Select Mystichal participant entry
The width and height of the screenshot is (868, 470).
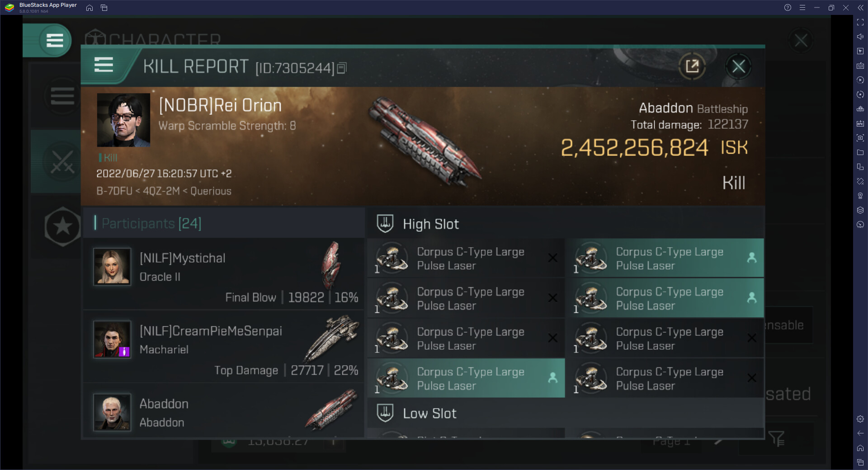[224, 273]
